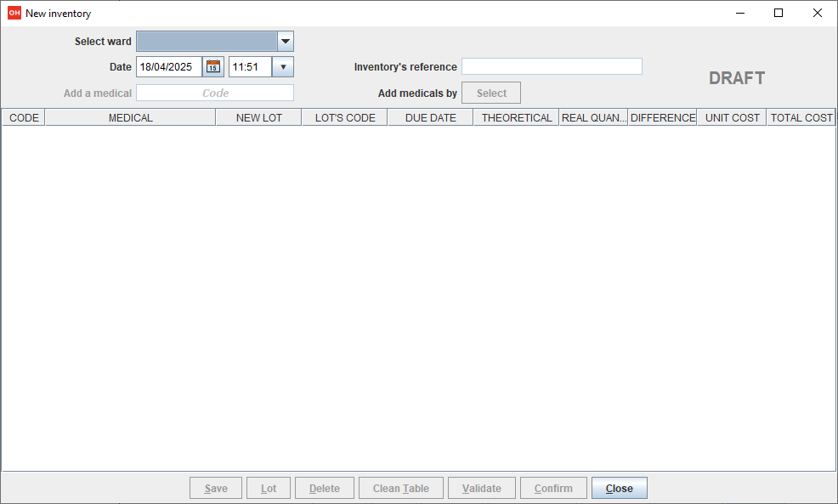The width and height of the screenshot is (838, 504).
Task: Click the OH application logo icon
Action: click(x=14, y=13)
